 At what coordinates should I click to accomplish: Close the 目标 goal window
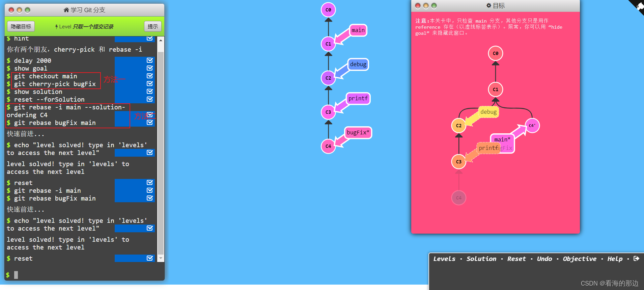point(418,6)
